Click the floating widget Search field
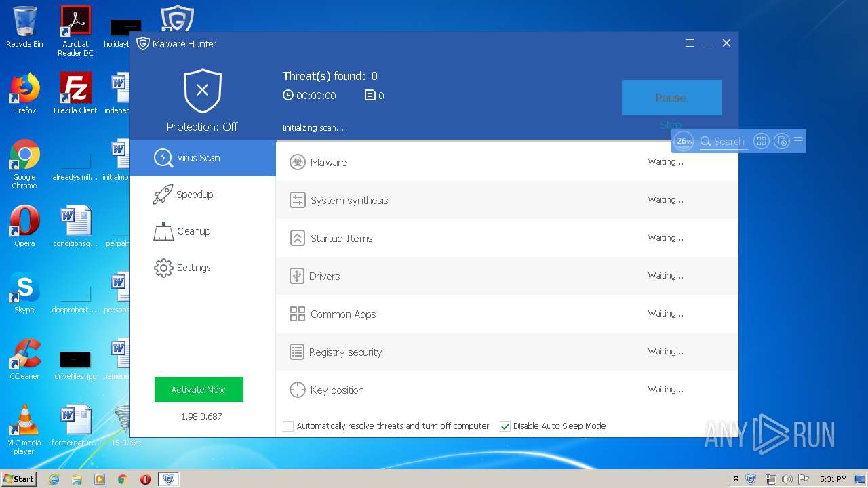 pos(723,142)
